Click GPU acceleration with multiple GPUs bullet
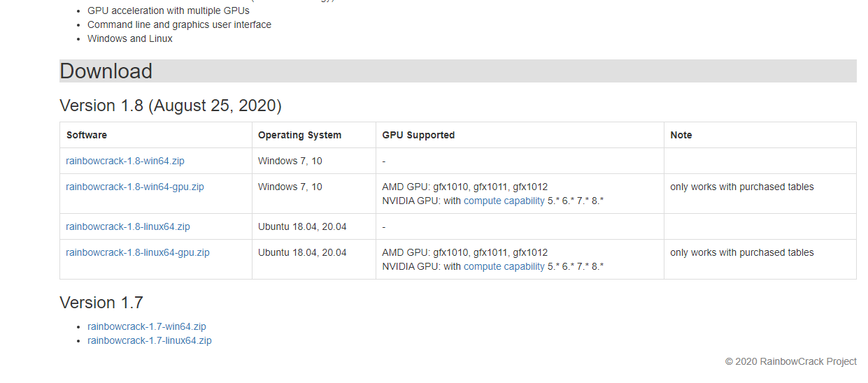The height and width of the screenshot is (383, 868). point(169,10)
